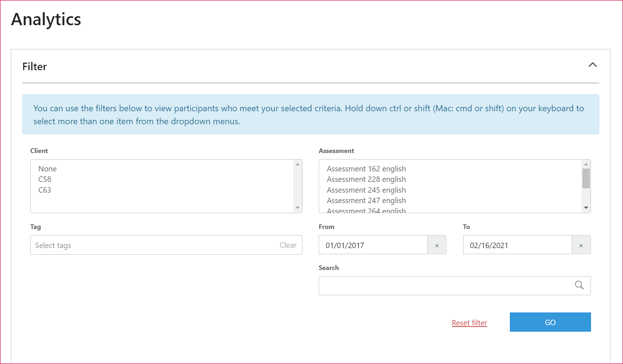
Task: Select Assessment 245 english from the list
Action: (x=366, y=190)
